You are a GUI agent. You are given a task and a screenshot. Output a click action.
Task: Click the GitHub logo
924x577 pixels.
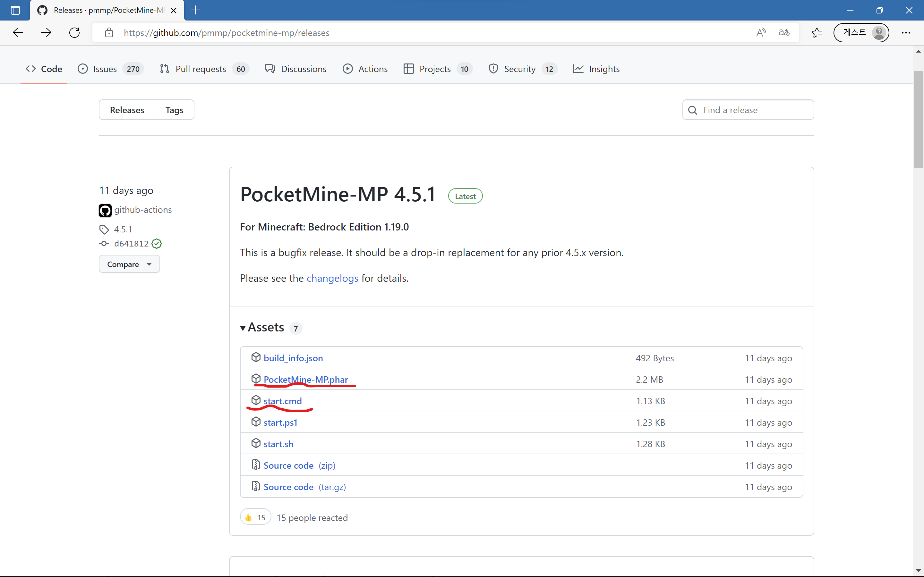pyautogui.click(x=42, y=10)
